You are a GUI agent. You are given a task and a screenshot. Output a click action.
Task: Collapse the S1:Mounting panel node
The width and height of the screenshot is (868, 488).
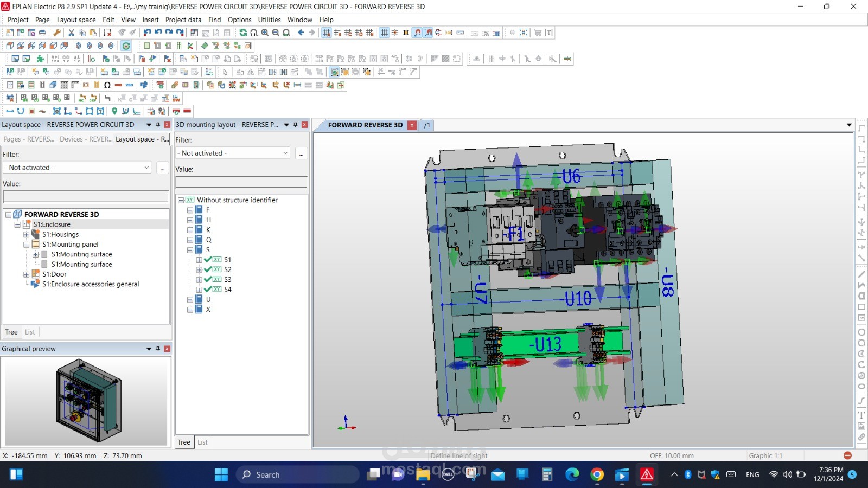pyautogui.click(x=26, y=245)
